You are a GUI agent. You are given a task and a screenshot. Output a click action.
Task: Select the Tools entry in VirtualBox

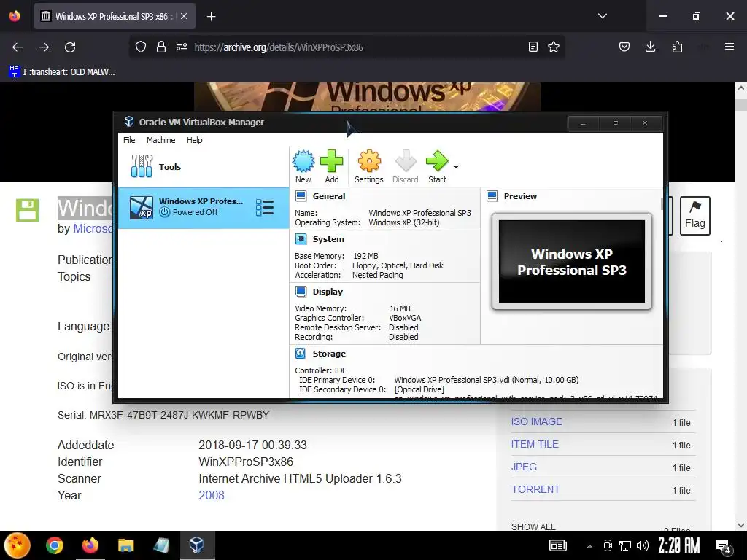204,167
